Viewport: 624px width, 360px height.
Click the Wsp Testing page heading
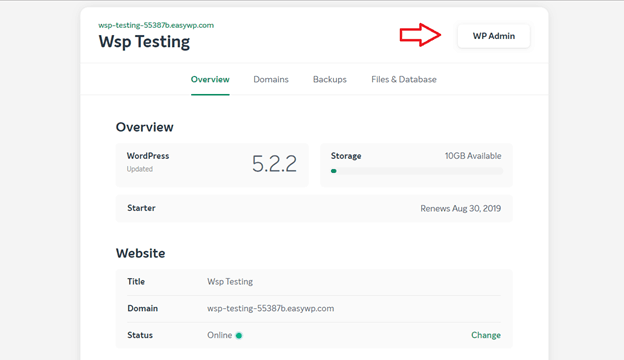coord(144,42)
